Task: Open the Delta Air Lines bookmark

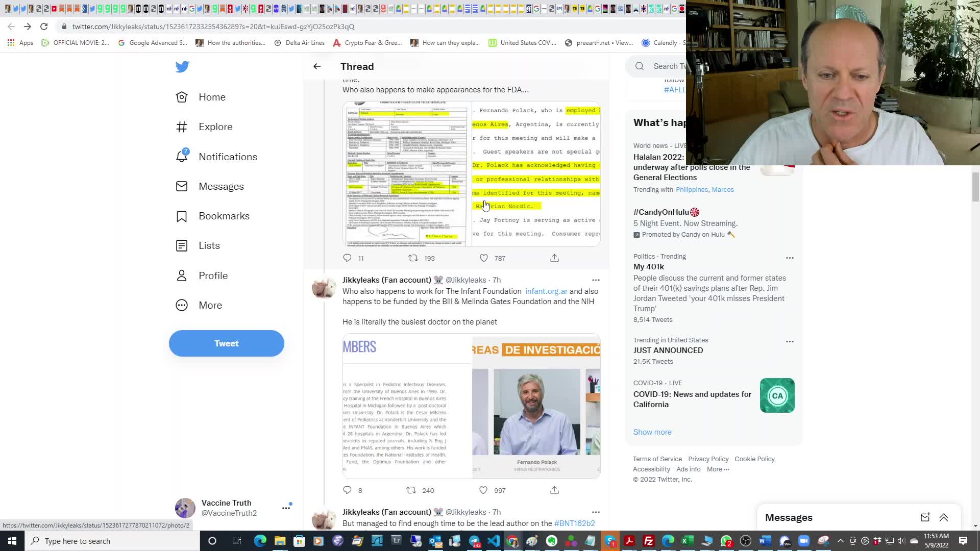Action: point(300,43)
